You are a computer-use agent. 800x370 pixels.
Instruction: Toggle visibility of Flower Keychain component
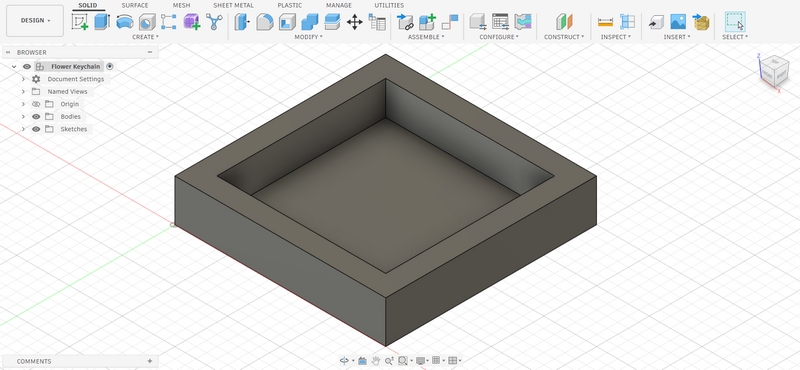[x=27, y=67]
